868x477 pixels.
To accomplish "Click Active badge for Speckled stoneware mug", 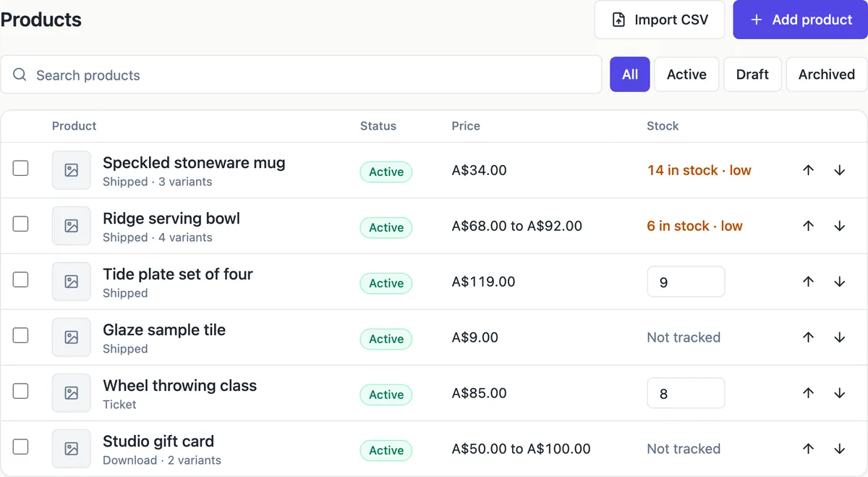I will tap(386, 172).
